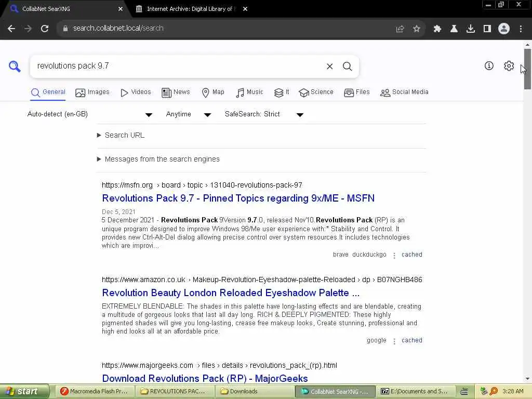Switch to Videos search category
The height and width of the screenshot is (399, 532).
pyautogui.click(x=136, y=92)
